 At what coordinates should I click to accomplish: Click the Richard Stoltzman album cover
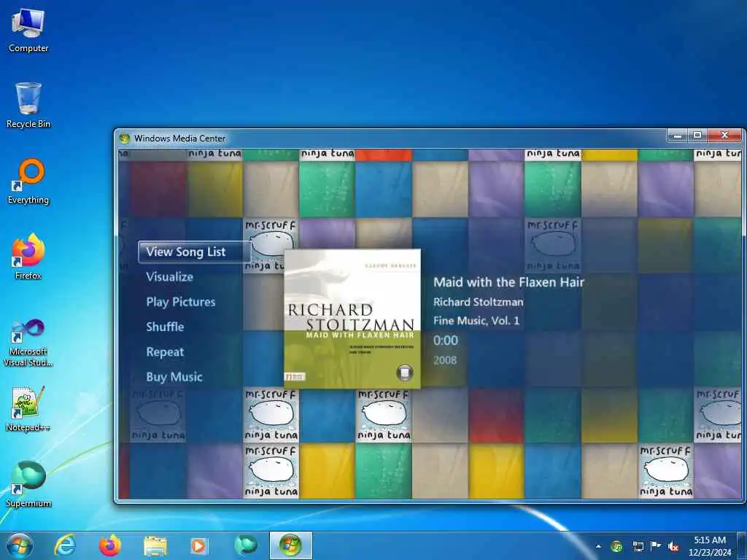352,319
